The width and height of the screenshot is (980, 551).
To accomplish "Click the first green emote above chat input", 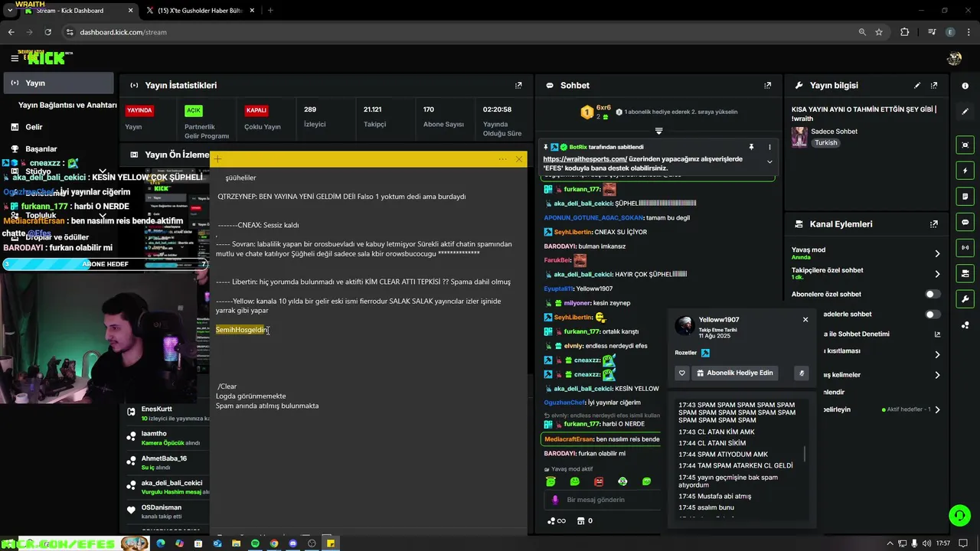I will [x=550, y=481].
